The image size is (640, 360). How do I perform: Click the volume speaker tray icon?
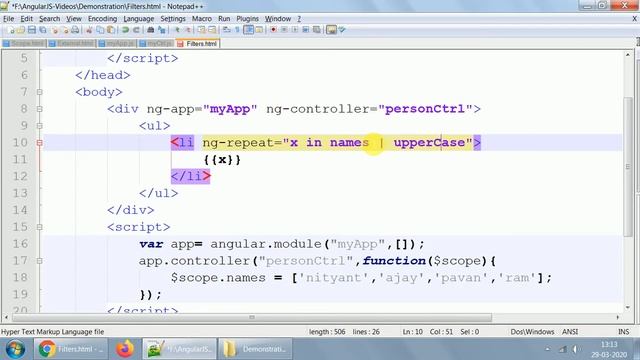pyautogui.click(x=575, y=349)
